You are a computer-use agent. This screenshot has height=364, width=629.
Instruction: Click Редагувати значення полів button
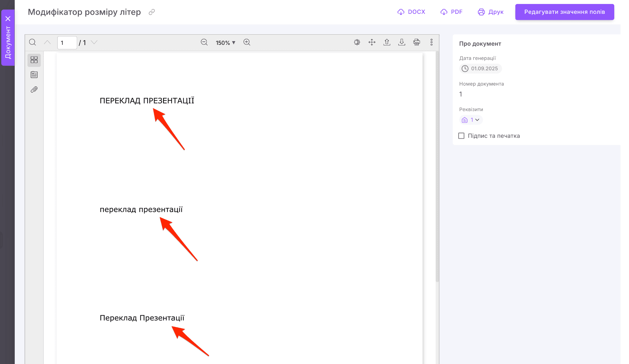[565, 12]
